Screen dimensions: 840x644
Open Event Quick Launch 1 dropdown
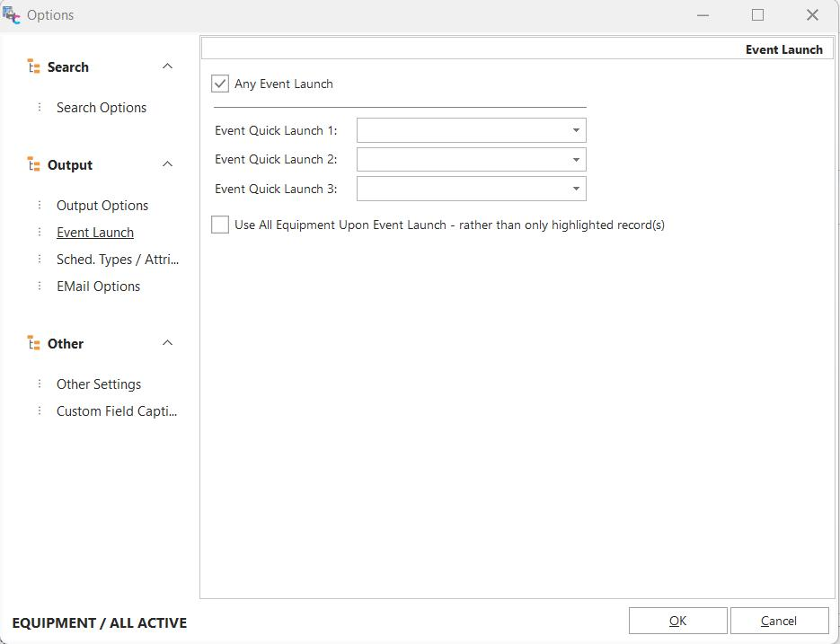point(576,130)
